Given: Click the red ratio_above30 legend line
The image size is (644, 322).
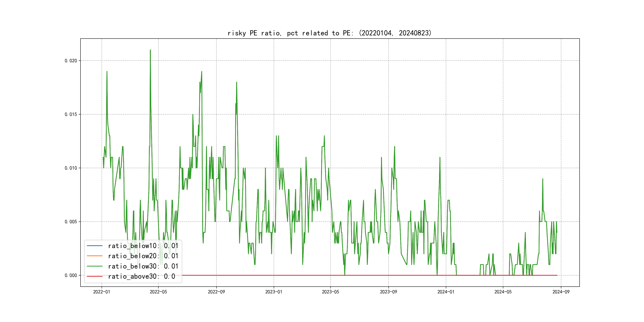Looking at the screenshot, I should coord(94,276).
